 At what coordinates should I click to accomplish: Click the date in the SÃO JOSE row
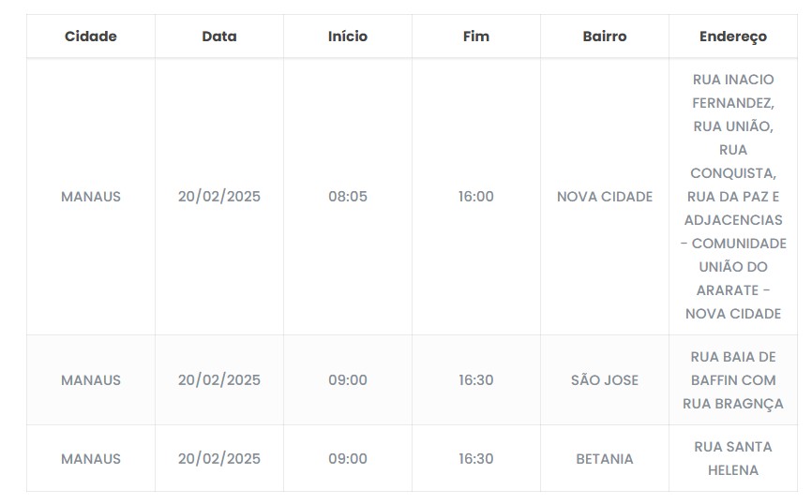[x=219, y=380]
